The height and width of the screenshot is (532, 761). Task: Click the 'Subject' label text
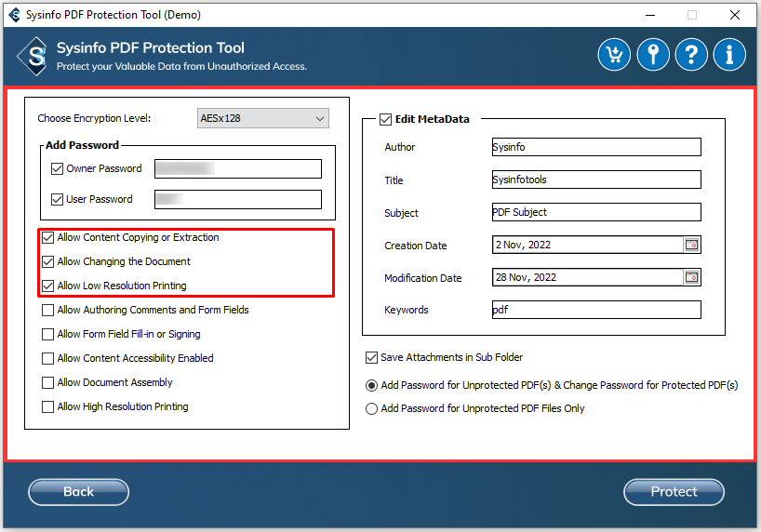401,213
